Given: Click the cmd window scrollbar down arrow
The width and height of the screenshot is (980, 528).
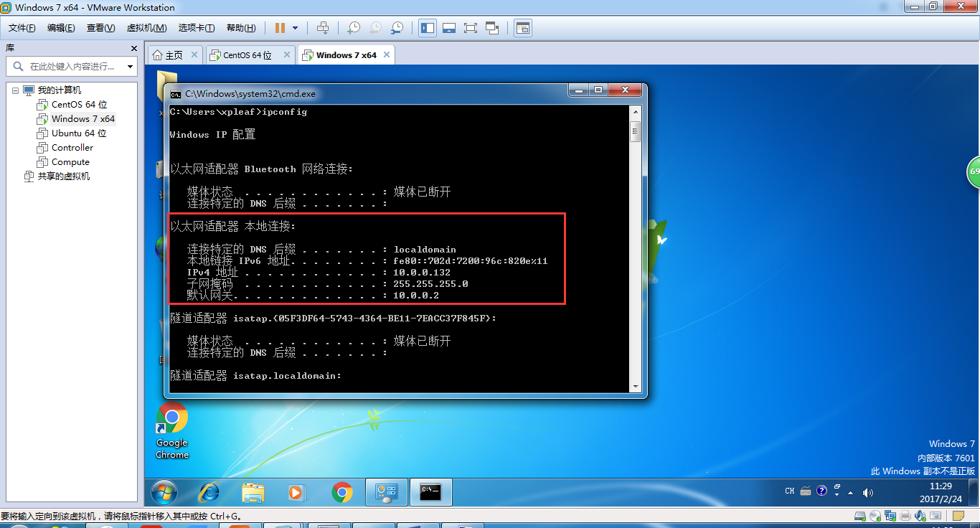Looking at the screenshot, I should (634, 386).
